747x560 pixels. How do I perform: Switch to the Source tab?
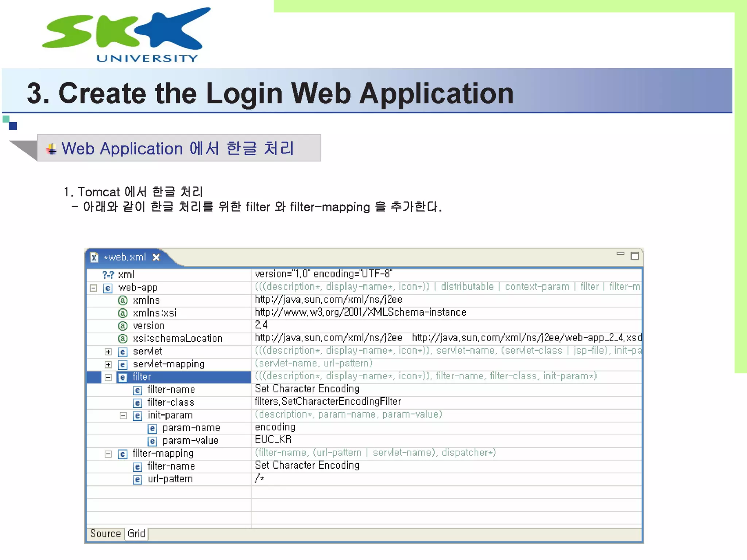click(105, 534)
